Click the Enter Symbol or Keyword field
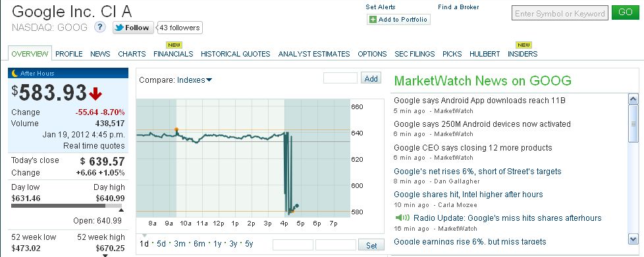The height and width of the screenshot is (257, 644). [560, 13]
